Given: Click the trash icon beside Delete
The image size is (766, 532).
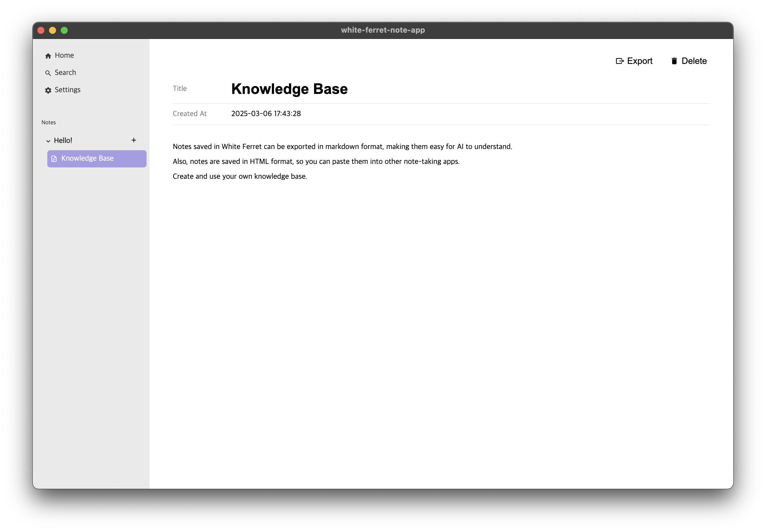Looking at the screenshot, I should 675,61.
